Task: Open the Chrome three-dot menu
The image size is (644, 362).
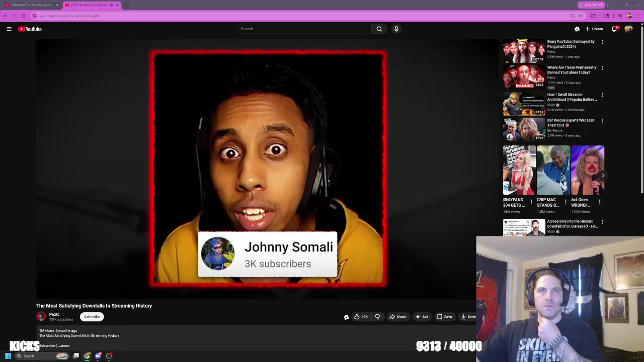Action: coord(638,16)
